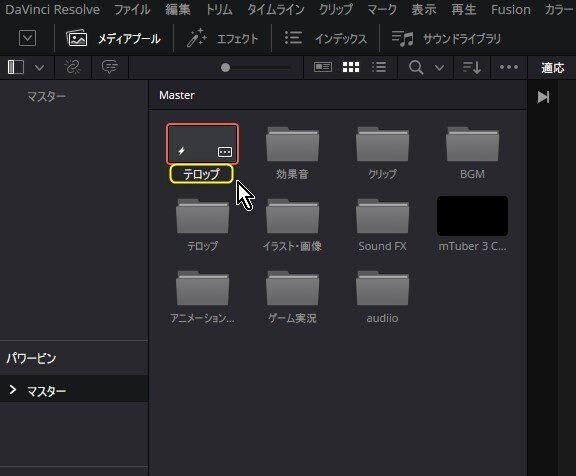The image size is (576, 476).
Task: Toggle the bin list sidebar icon
Action: point(16,67)
